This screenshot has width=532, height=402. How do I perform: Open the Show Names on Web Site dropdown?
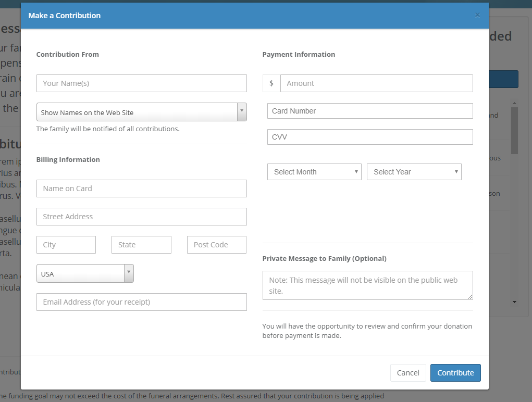click(x=141, y=112)
